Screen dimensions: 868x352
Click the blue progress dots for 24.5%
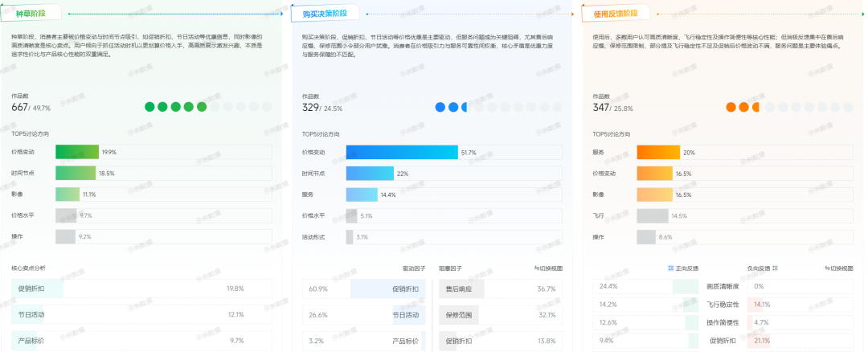[x=499, y=107]
